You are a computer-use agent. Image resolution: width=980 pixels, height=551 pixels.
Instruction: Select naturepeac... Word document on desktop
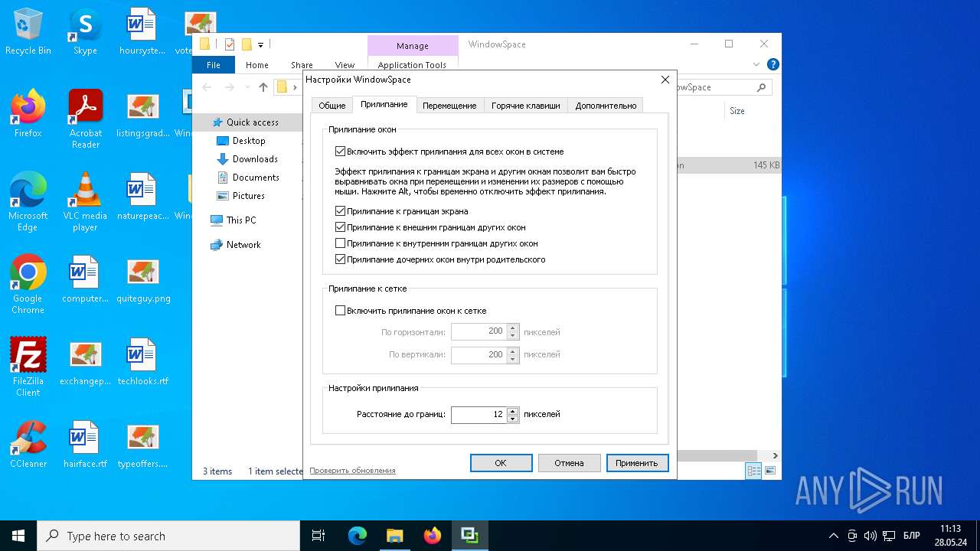pyautogui.click(x=143, y=197)
